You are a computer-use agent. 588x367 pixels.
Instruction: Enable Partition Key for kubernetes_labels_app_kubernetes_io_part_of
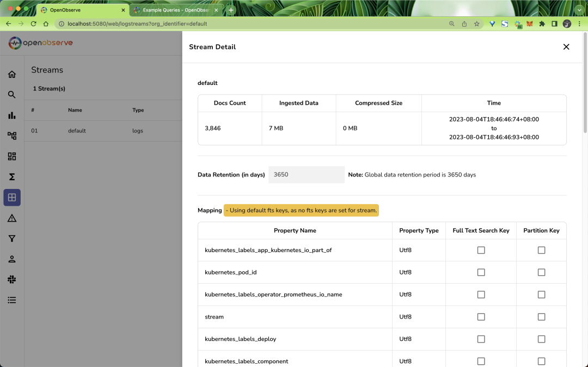point(542,250)
